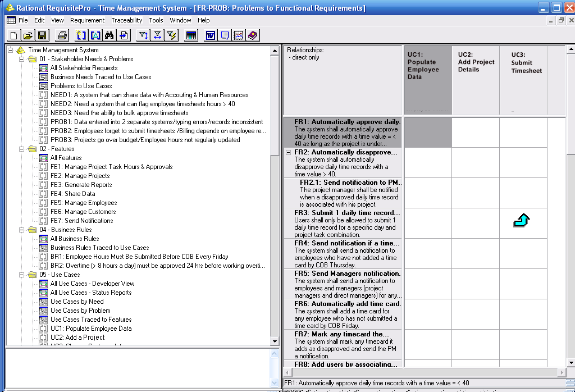Open the Traceability menu
Screen dimensions: 575x392
click(x=126, y=20)
